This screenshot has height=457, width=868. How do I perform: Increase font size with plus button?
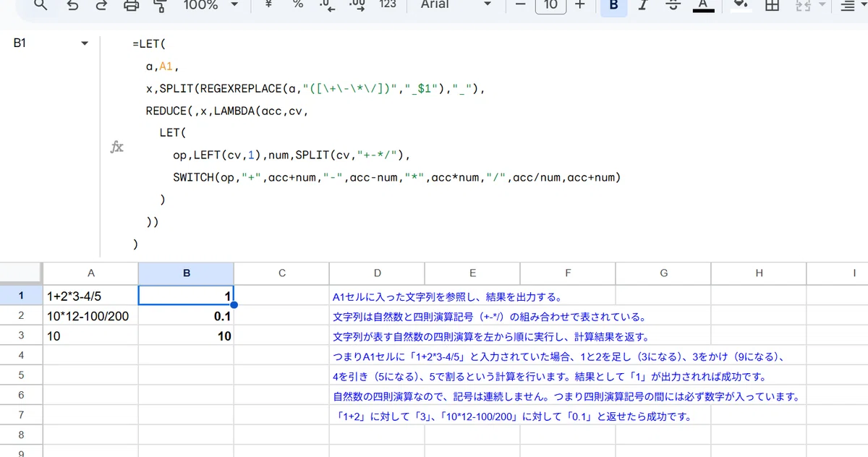[x=579, y=4]
